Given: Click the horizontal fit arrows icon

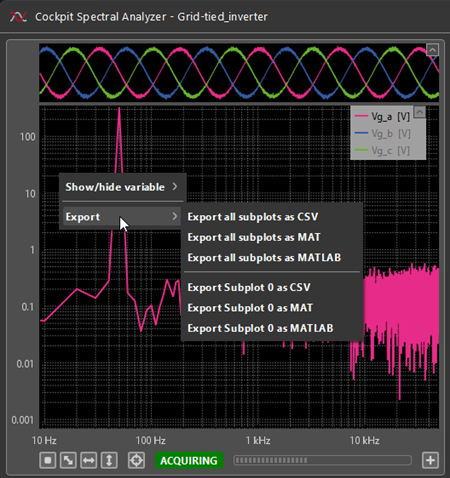Looking at the screenshot, I should pos(89,460).
